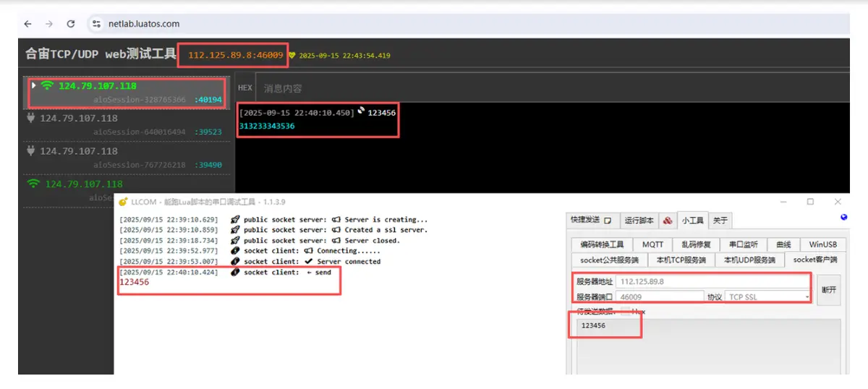Switch to the 小工具 tab
868x389 pixels.
692,220
